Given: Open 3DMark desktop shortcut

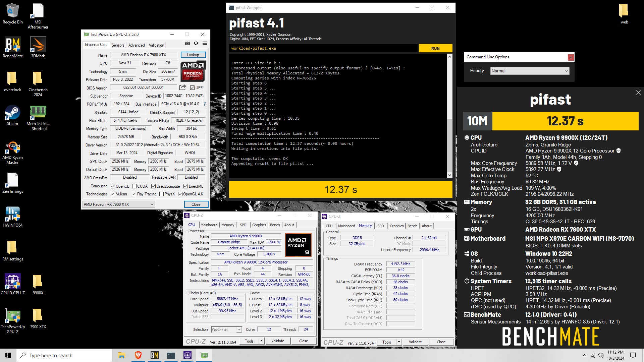Looking at the screenshot, I should pyautogui.click(x=38, y=48).
